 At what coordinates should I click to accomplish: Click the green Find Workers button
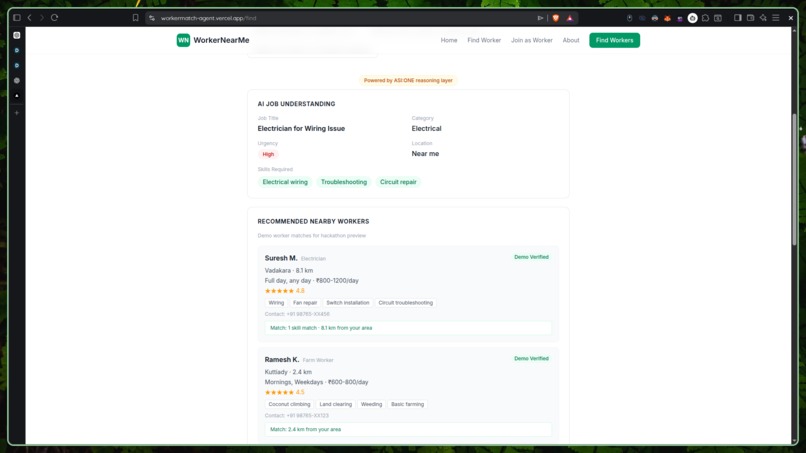(614, 40)
